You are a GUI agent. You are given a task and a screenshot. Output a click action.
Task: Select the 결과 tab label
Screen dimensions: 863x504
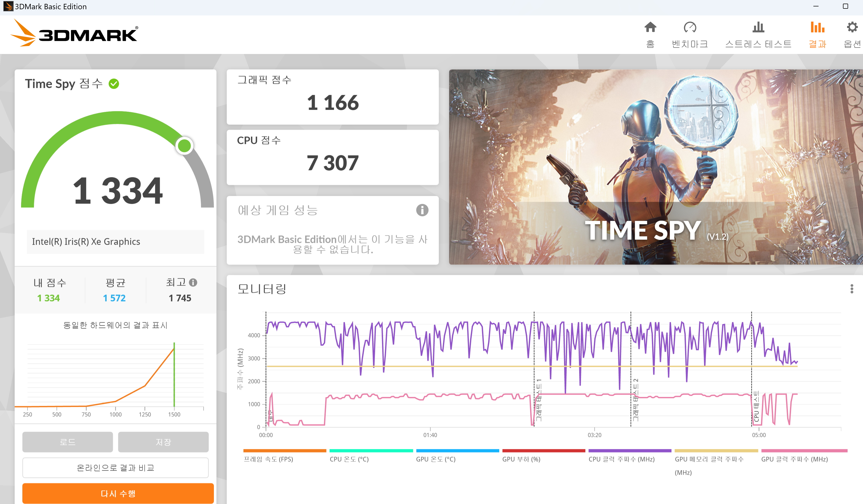point(817,44)
